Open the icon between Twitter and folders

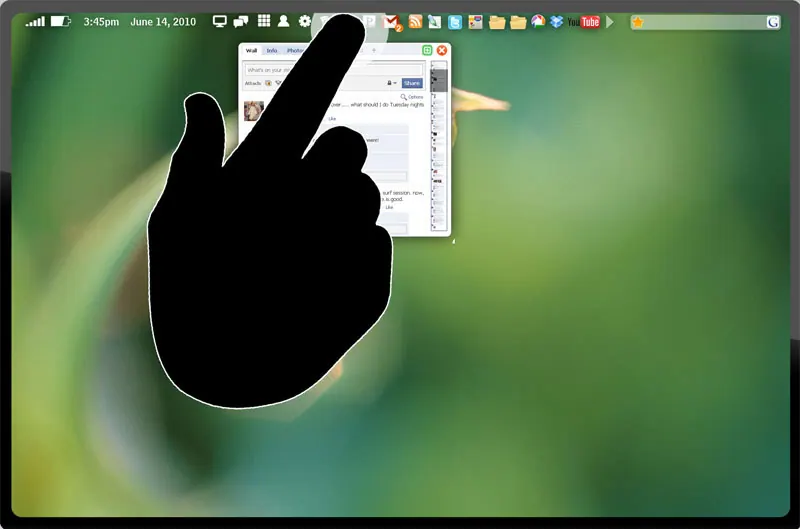(476, 22)
